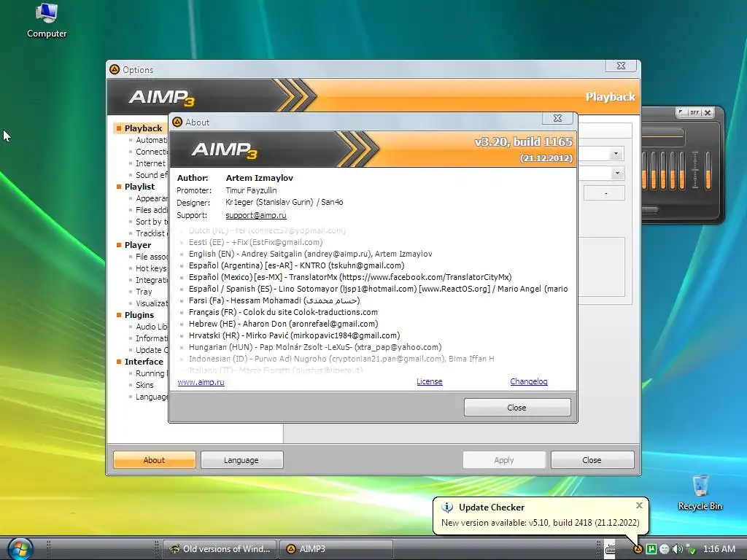This screenshot has width=747, height=560.
Task: Open the Computer desktop icon
Action: [x=47, y=21]
